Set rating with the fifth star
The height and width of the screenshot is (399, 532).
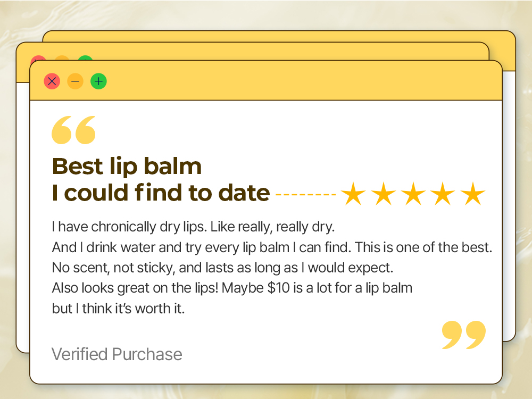pyautogui.click(x=472, y=194)
